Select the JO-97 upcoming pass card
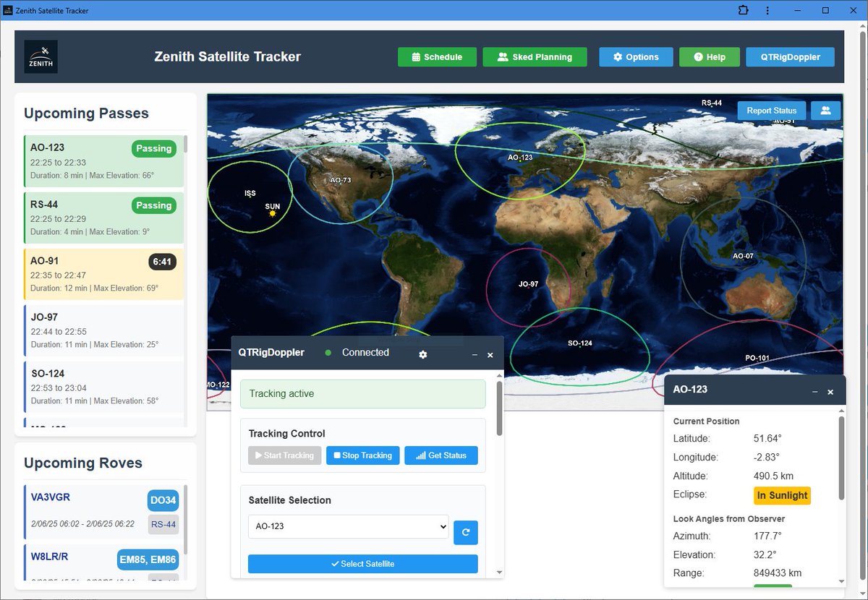Viewport: 868px width, 600px height. [x=103, y=330]
